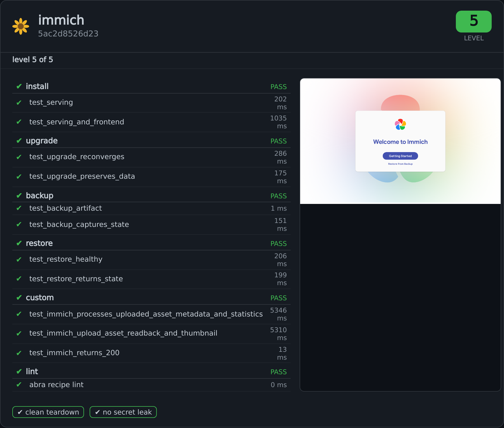Screen dimensions: 504x428
Task: Click the test_backup_captures_state row label
Action: tap(79, 225)
